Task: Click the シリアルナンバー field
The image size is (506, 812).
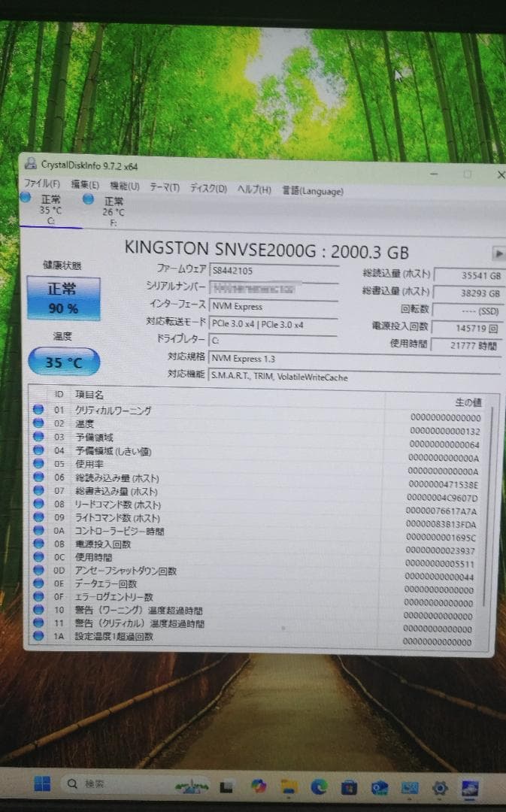Action: point(274,288)
